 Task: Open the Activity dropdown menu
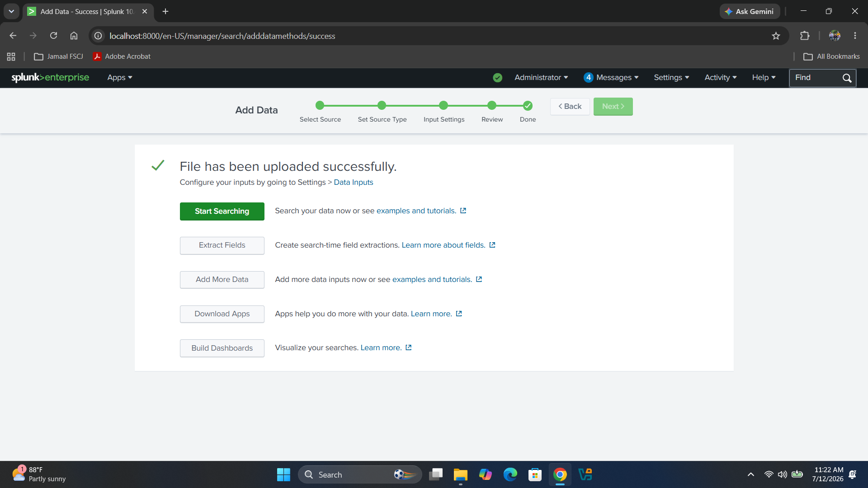pos(721,78)
